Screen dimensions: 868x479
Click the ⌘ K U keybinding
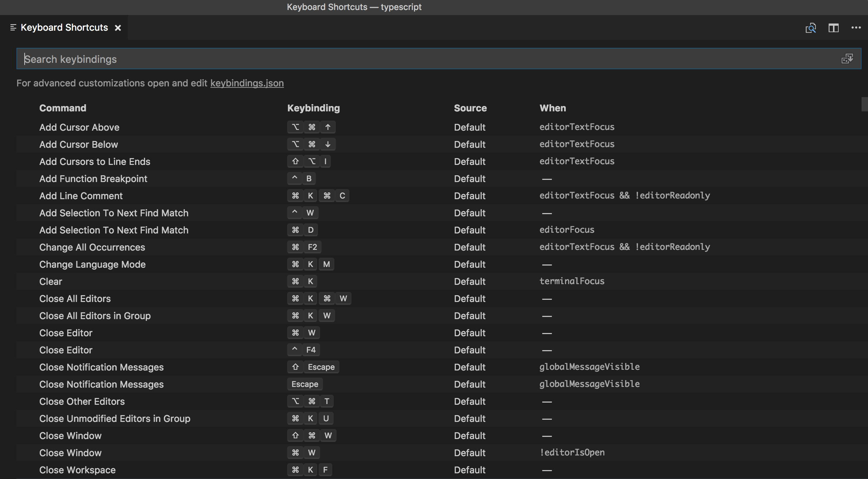click(x=310, y=418)
